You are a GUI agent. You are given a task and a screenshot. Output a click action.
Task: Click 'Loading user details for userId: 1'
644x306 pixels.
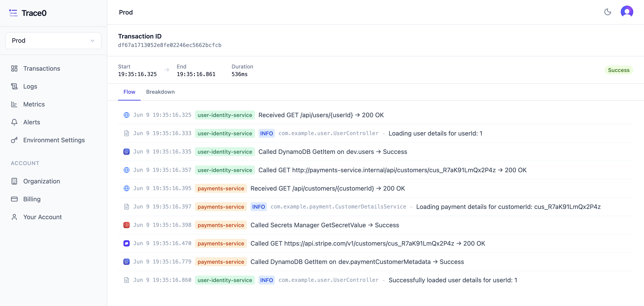click(436, 133)
